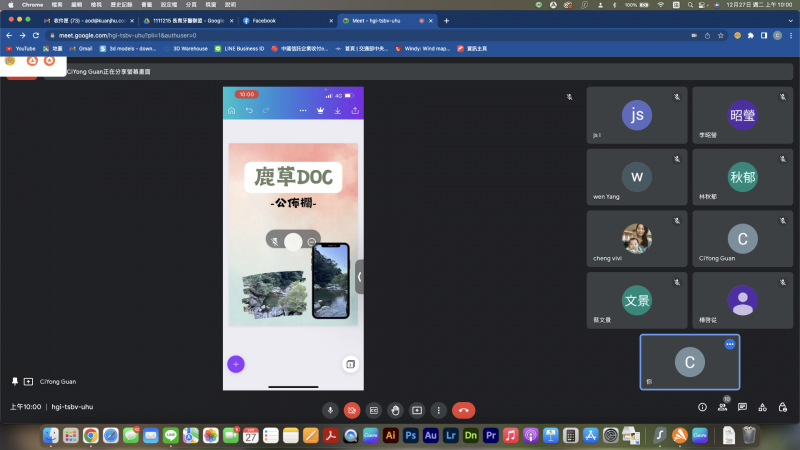800x450 pixels.
Task: Open Canva three-dot more menu
Action: pyautogui.click(x=303, y=111)
